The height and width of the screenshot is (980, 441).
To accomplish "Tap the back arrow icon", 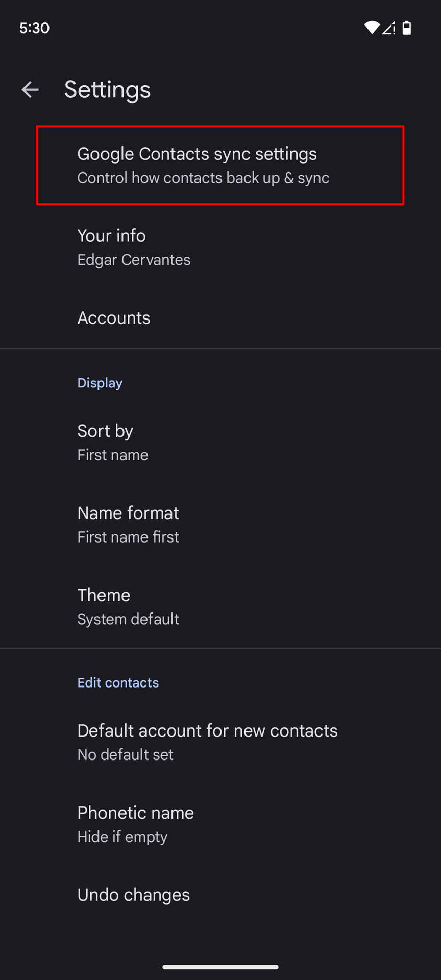I will (x=30, y=90).
